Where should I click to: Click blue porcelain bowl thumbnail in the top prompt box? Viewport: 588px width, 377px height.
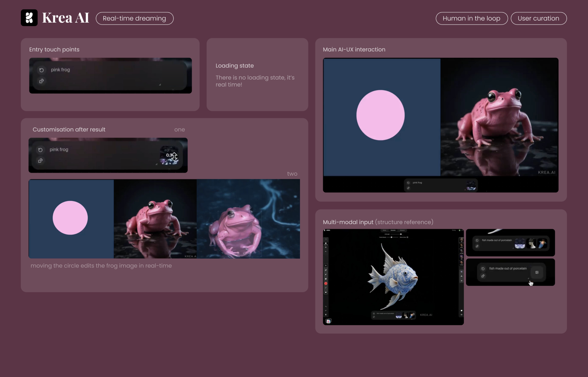click(519, 244)
